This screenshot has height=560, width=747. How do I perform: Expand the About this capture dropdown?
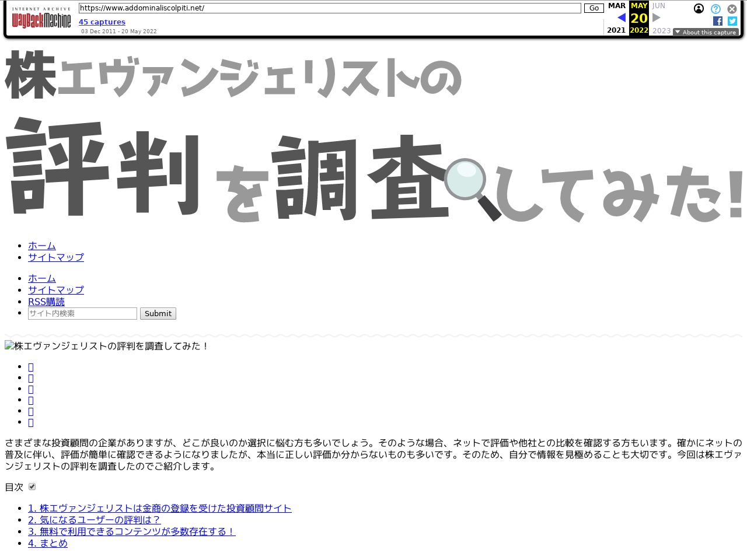click(706, 32)
